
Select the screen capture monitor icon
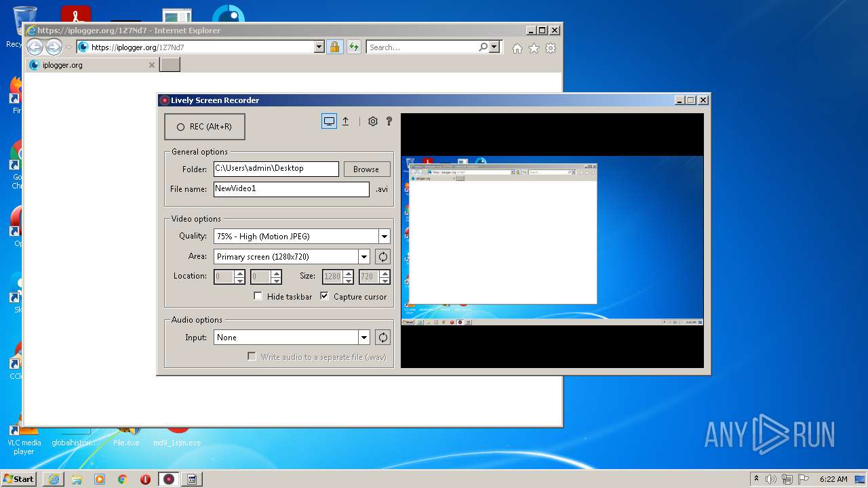tap(329, 121)
